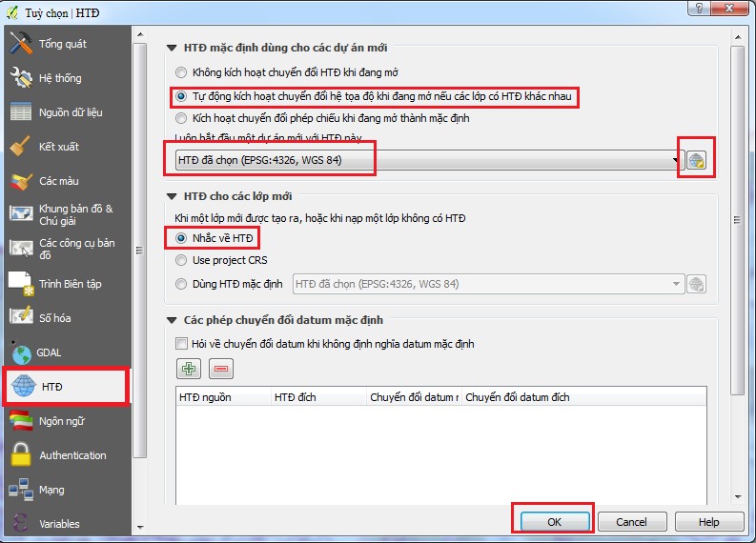Choose the 'Use project CRS' radio option
Image resolution: width=756 pixels, height=543 pixels.
[221, 260]
